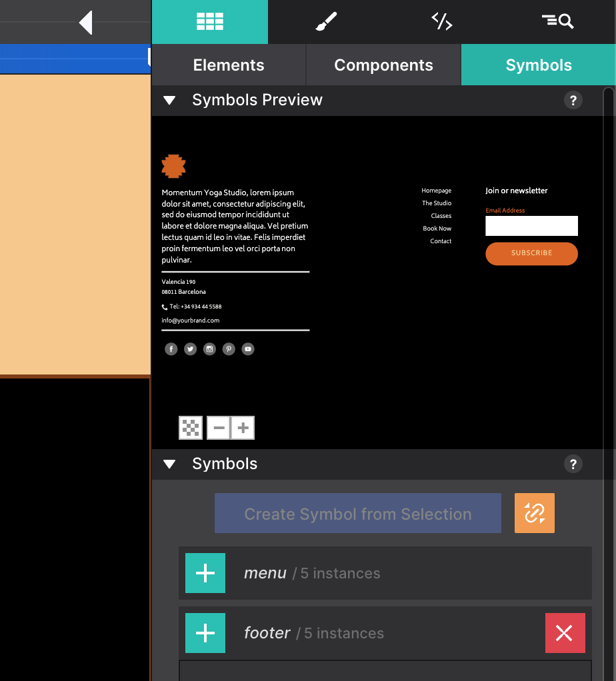Click The Studio link in preview
Image resolution: width=616 pixels, height=681 pixels.
tap(437, 203)
